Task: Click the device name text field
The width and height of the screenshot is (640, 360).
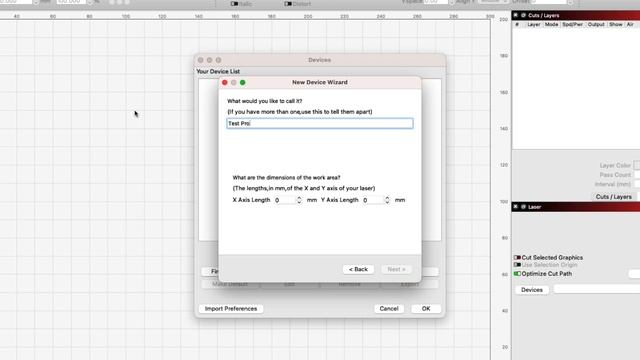Action: click(x=320, y=123)
